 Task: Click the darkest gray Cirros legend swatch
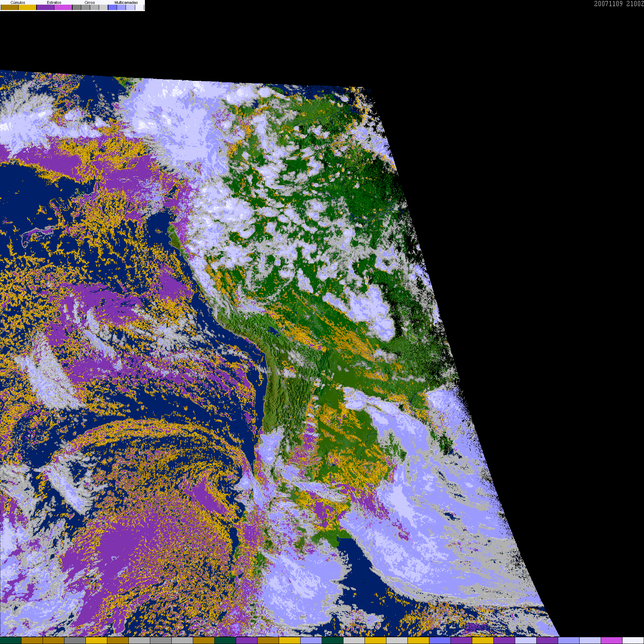click(x=77, y=7)
